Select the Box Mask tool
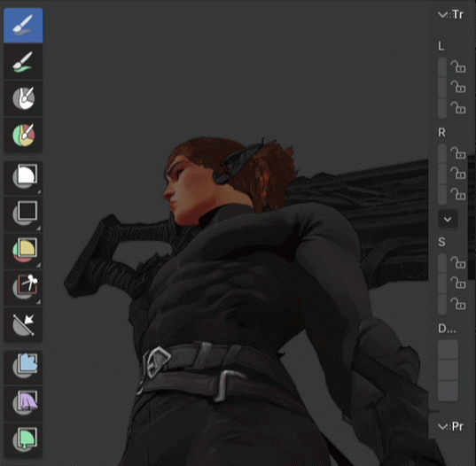Image resolution: width=476 pixels, height=466 pixels. click(x=23, y=178)
